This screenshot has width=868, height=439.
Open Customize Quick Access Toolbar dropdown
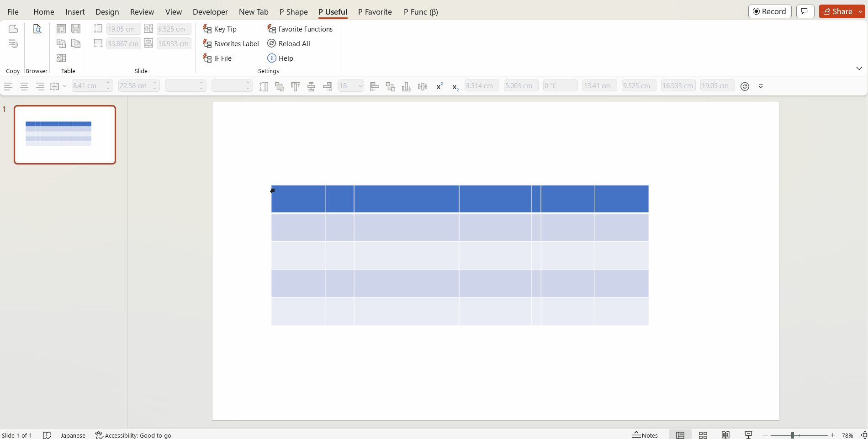point(761,86)
